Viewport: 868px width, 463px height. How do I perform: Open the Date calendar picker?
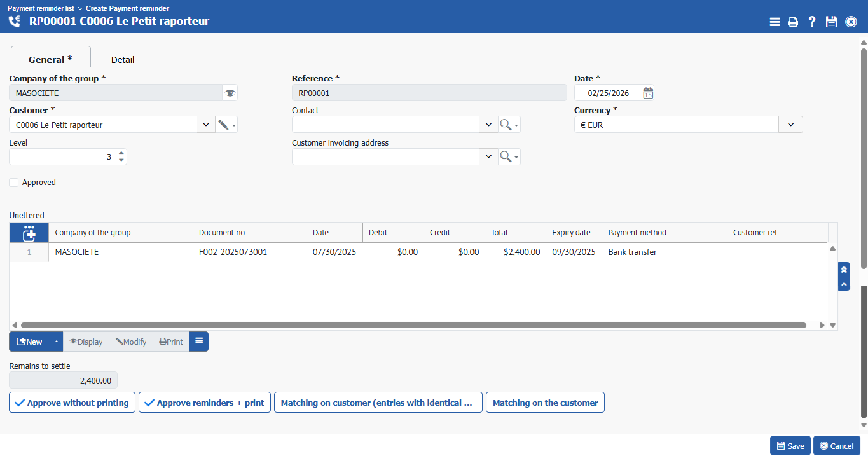click(647, 93)
